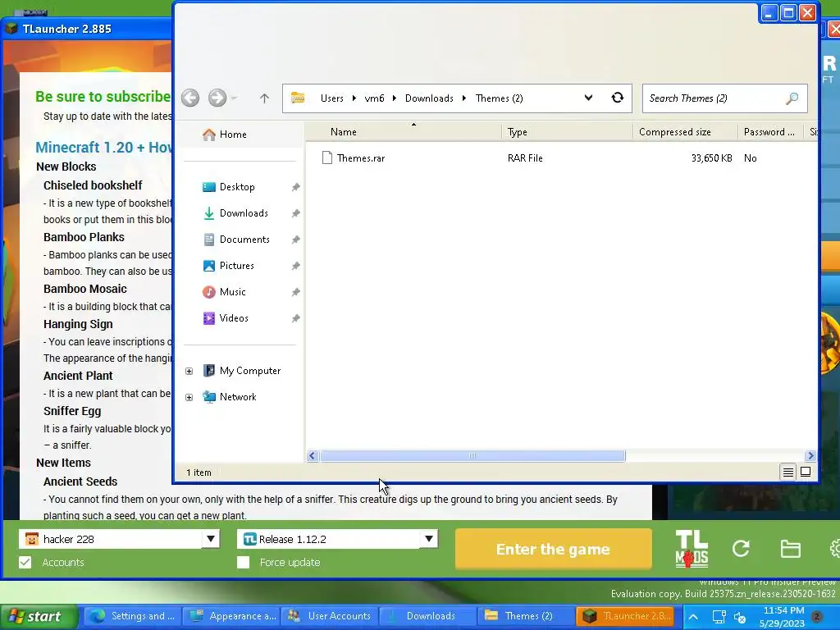Click Themes (2) in the address breadcrumb
The width and height of the screenshot is (840, 630).
tap(500, 98)
